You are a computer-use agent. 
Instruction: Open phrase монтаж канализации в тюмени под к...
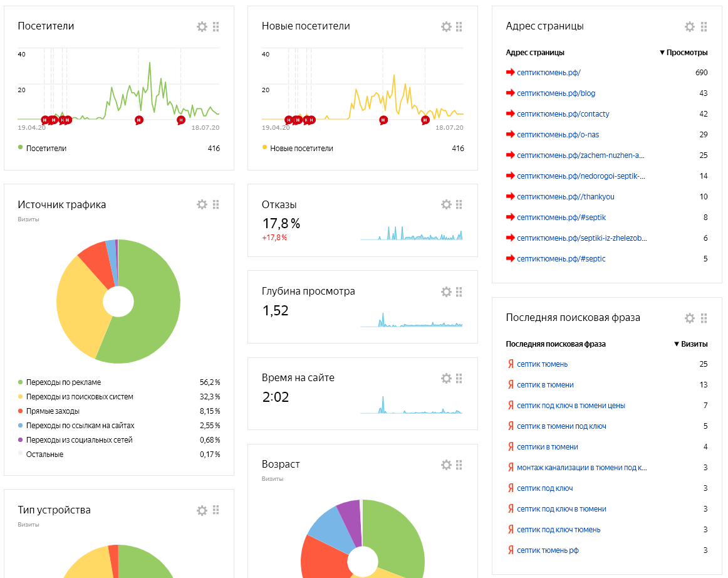pos(582,468)
